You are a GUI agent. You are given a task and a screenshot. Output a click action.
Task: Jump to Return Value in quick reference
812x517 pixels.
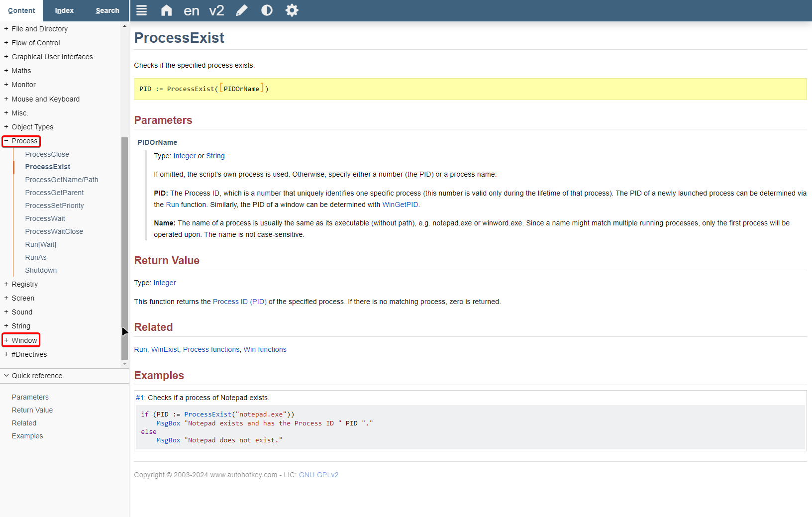[x=32, y=410]
